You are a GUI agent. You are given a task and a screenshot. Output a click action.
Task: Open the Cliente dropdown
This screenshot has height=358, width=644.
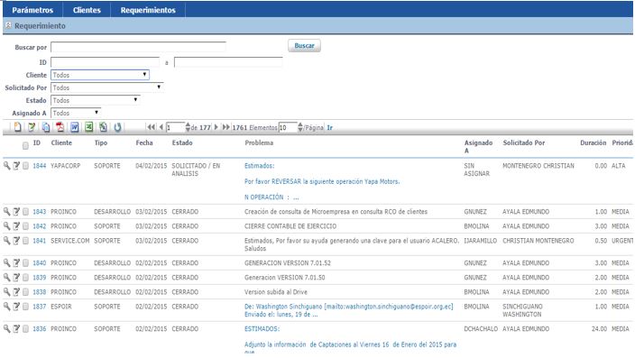[x=100, y=75]
